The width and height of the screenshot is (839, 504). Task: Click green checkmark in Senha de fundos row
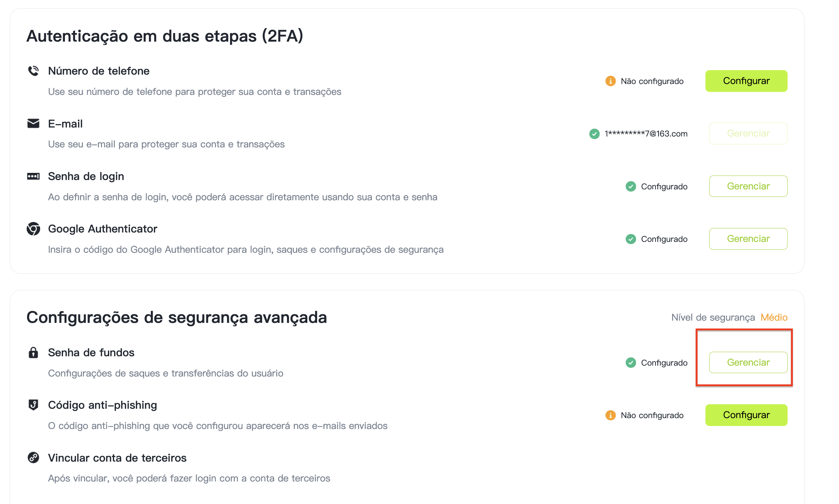point(631,363)
